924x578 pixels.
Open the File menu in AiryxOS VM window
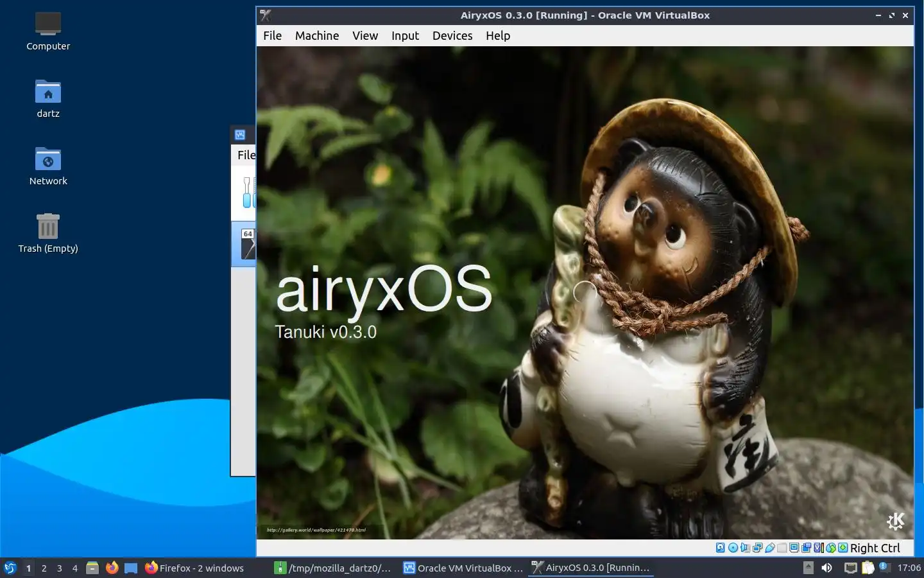(x=272, y=35)
